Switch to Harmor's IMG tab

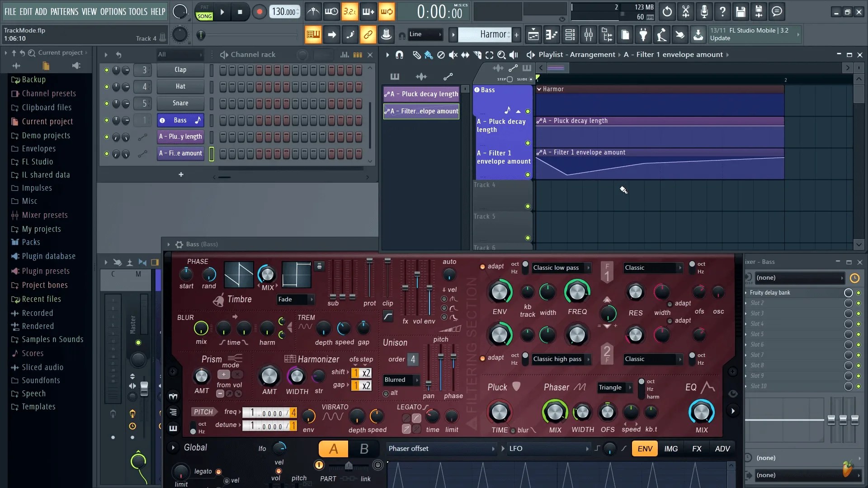click(x=671, y=448)
